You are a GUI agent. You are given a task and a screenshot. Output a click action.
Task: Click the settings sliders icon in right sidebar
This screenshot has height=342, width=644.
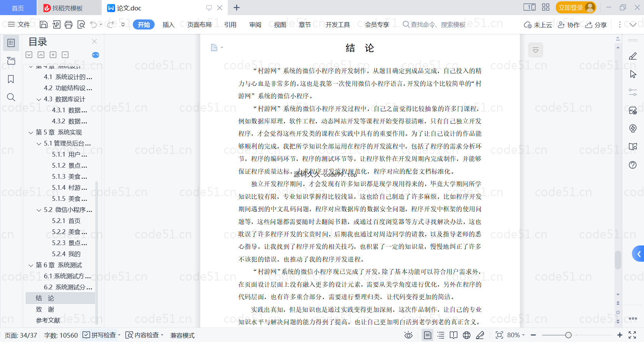point(633,92)
